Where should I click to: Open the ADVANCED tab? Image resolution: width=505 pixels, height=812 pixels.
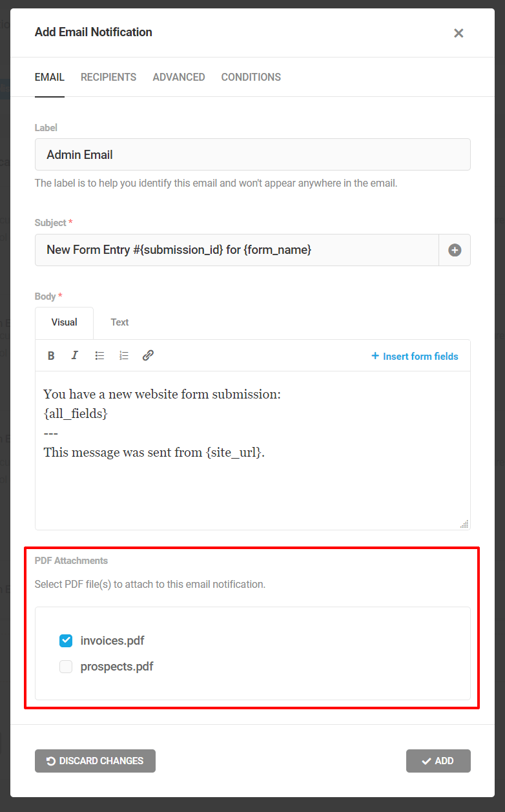coord(179,77)
